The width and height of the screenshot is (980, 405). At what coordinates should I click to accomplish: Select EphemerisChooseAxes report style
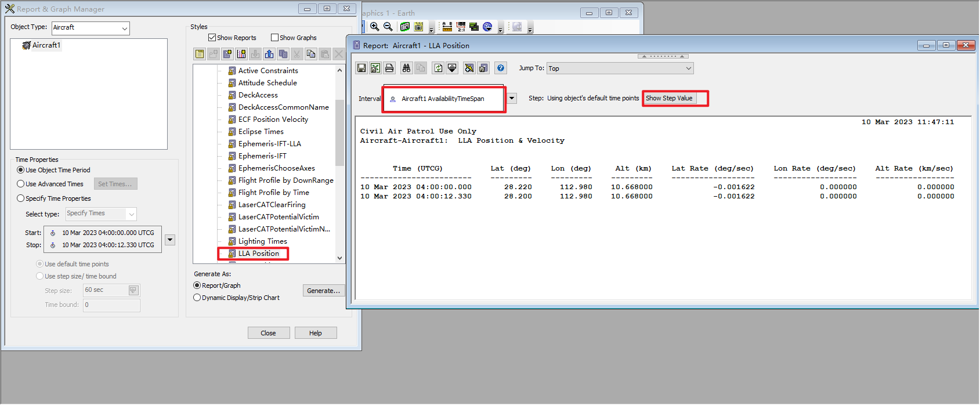click(x=272, y=168)
